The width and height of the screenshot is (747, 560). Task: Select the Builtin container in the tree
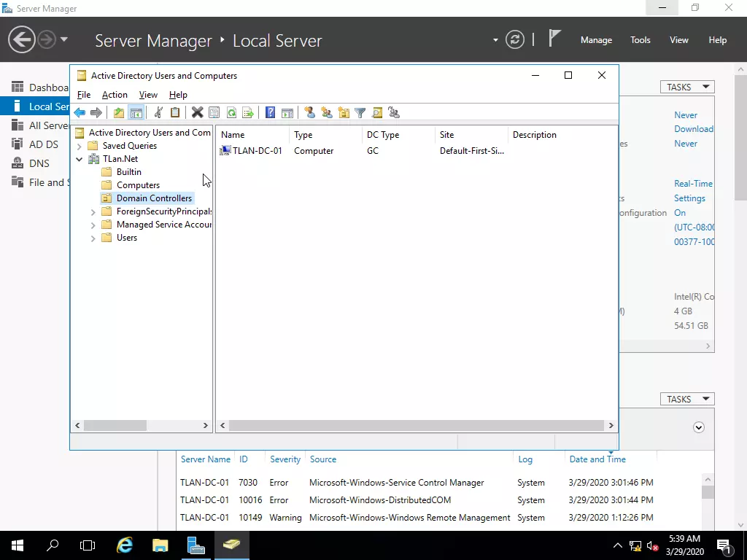pyautogui.click(x=128, y=172)
